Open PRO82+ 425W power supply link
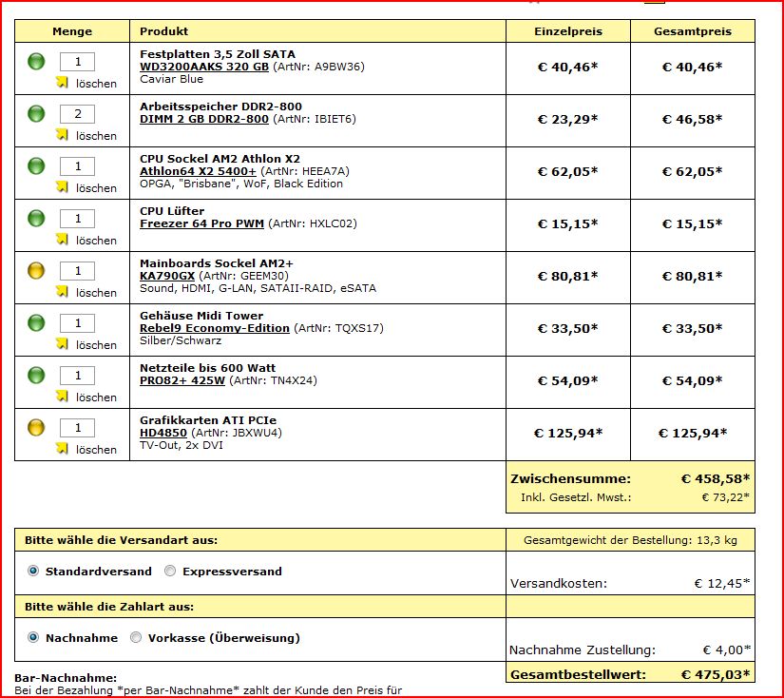 point(182,380)
